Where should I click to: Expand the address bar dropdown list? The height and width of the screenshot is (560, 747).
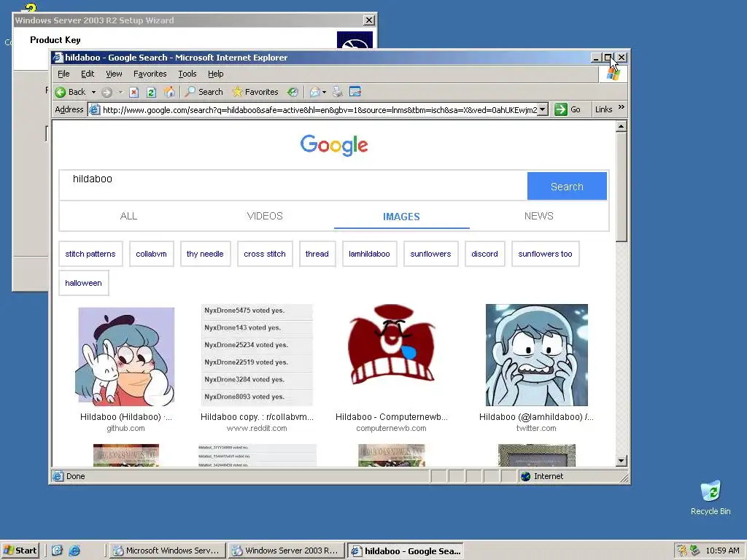pos(543,110)
